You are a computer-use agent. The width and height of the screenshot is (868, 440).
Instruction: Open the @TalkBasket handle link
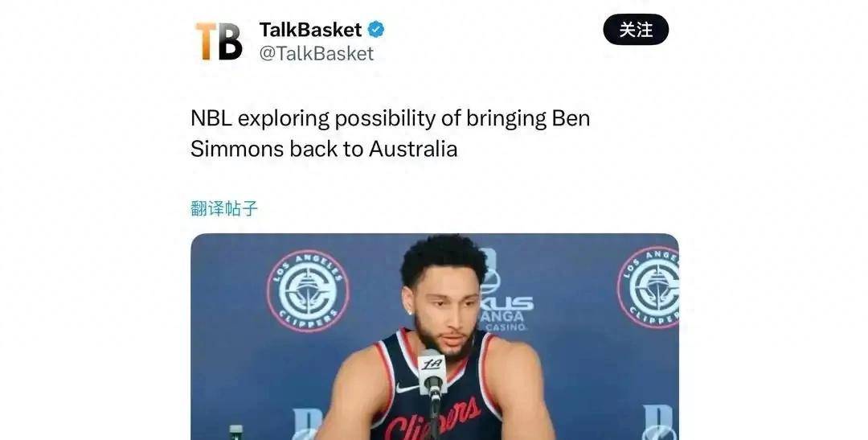pos(316,53)
